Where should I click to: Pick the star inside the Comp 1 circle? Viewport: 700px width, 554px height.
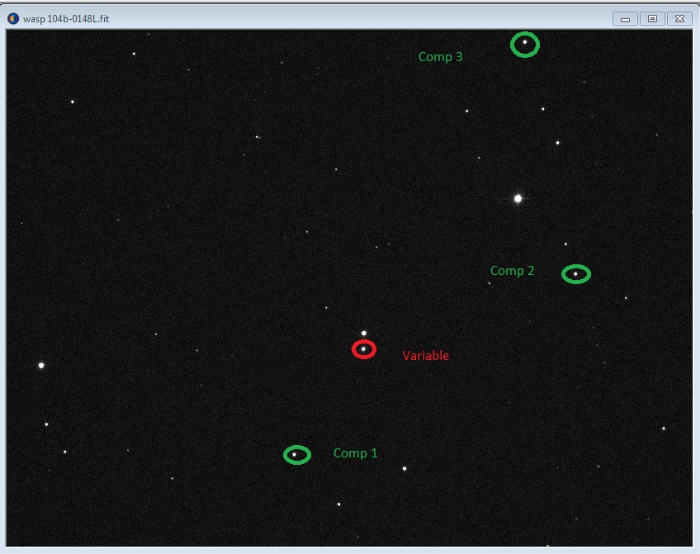point(295,455)
